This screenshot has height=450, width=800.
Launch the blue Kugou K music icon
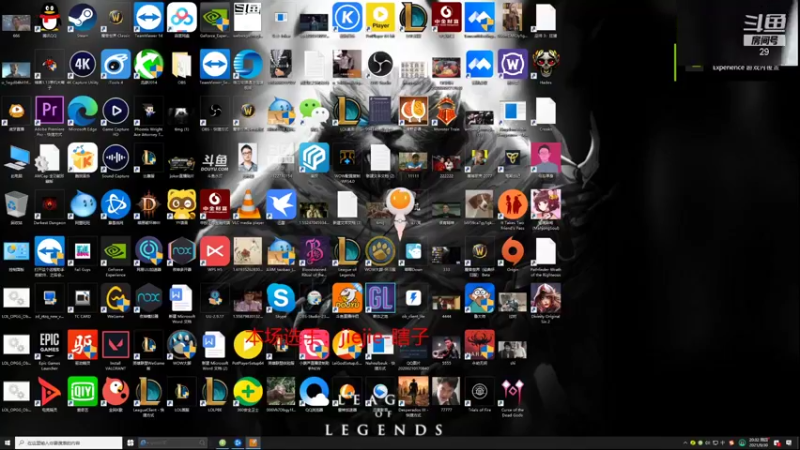click(347, 18)
